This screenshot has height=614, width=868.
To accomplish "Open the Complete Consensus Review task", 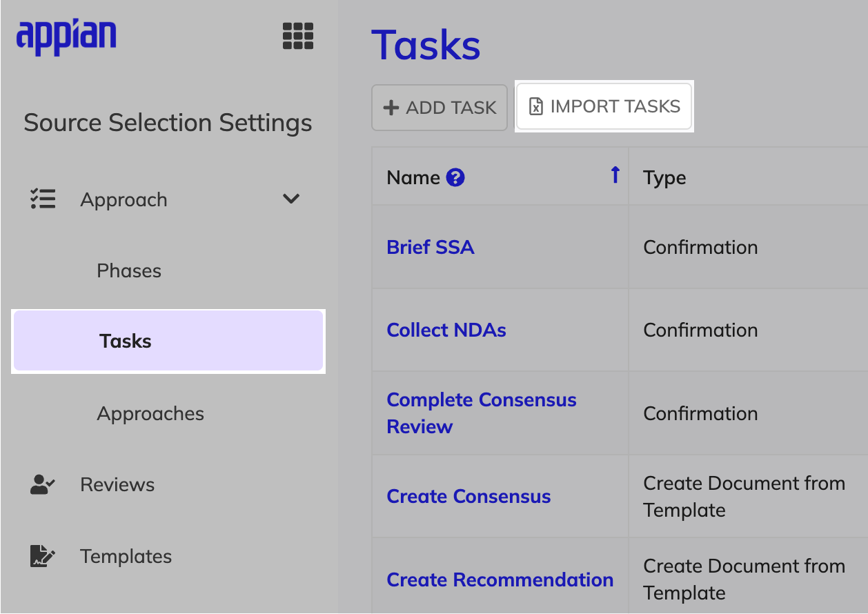I will point(482,413).
